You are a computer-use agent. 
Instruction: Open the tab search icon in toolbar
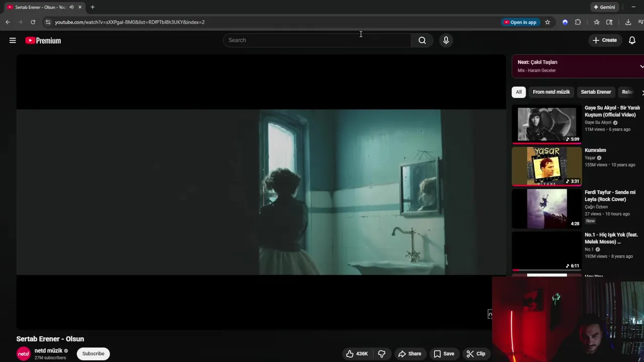pos(609,22)
